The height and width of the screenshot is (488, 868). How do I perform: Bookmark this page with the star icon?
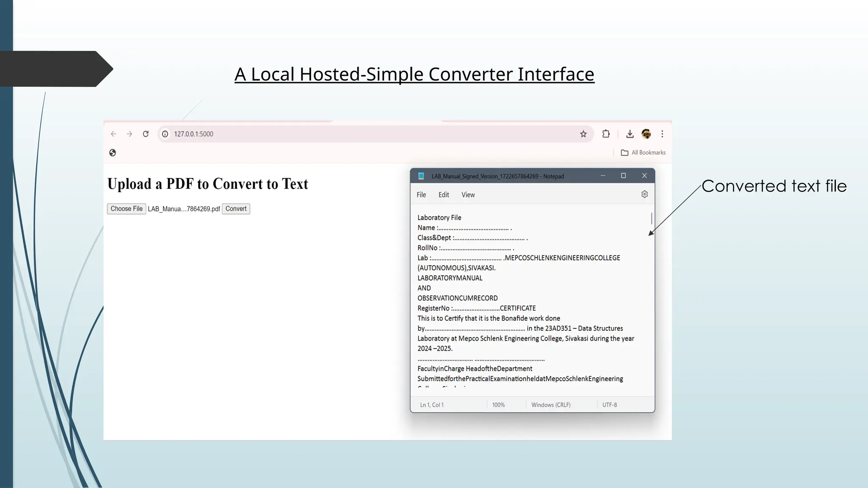click(583, 134)
